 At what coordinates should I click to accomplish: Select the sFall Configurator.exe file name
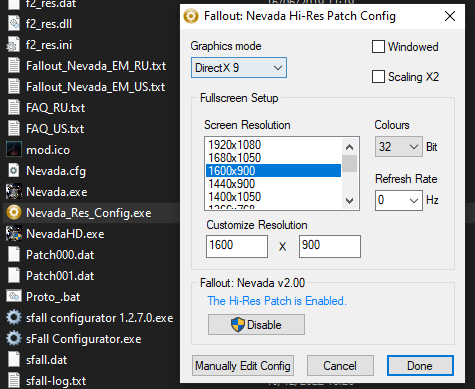click(84, 339)
